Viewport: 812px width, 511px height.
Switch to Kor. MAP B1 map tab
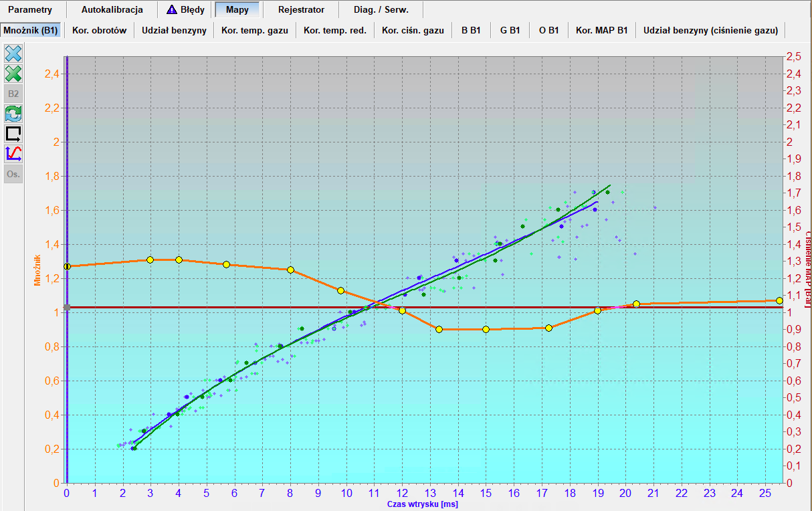pos(602,30)
